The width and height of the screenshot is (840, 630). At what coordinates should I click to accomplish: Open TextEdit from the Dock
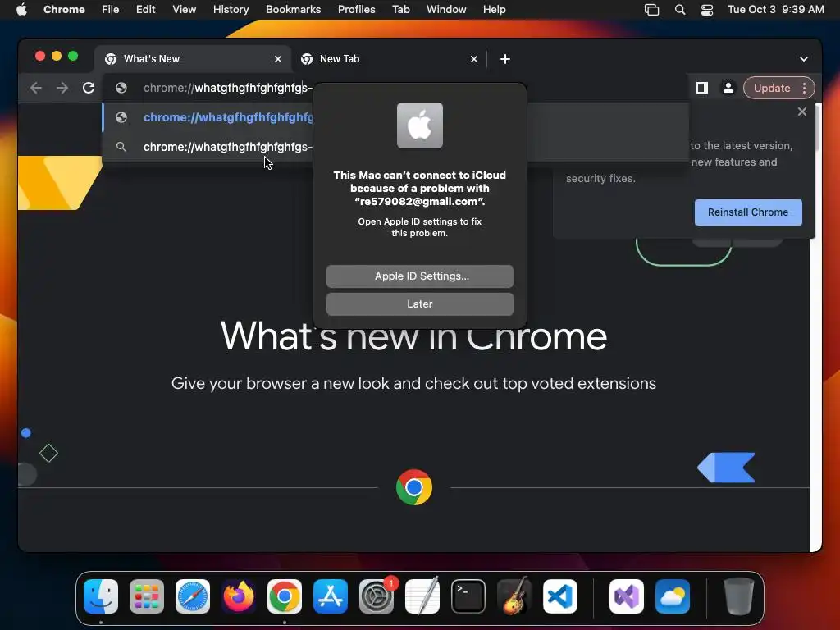[422, 596]
